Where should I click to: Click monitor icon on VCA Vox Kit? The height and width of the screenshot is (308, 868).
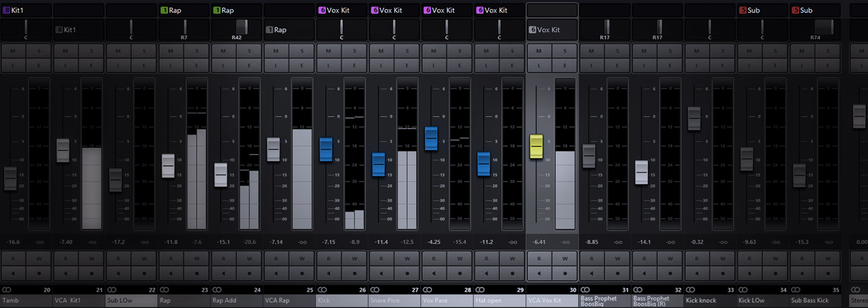[x=539, y=273]
